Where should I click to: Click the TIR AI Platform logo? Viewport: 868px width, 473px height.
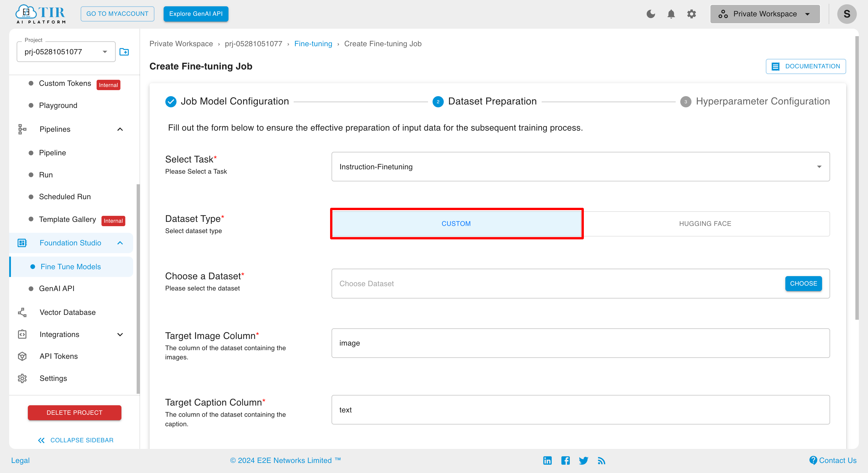pyautogui.click(x=40, y=14)
